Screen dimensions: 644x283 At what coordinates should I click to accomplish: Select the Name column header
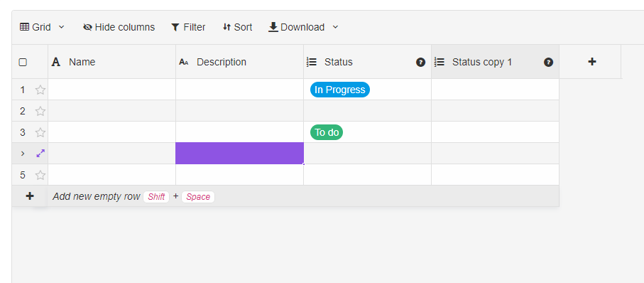click(x=111, y=62)
